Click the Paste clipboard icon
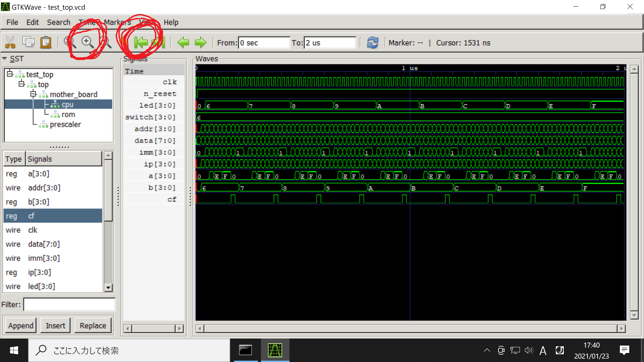The height and width of the screenshot is (362, 644). pyautogui.click(x=46, y=43)
